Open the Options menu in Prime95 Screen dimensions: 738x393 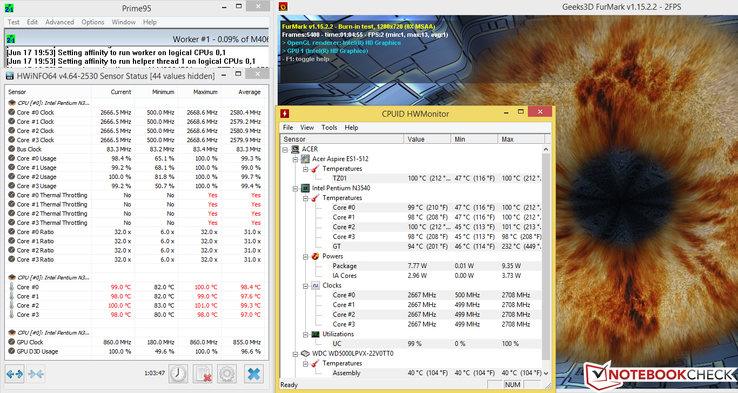pos(93,22)
